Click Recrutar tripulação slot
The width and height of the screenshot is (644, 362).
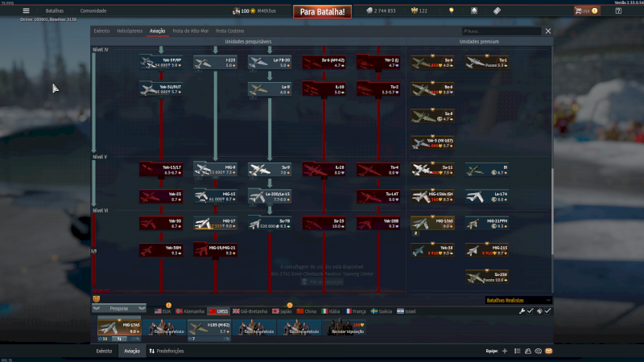[346, 327]
